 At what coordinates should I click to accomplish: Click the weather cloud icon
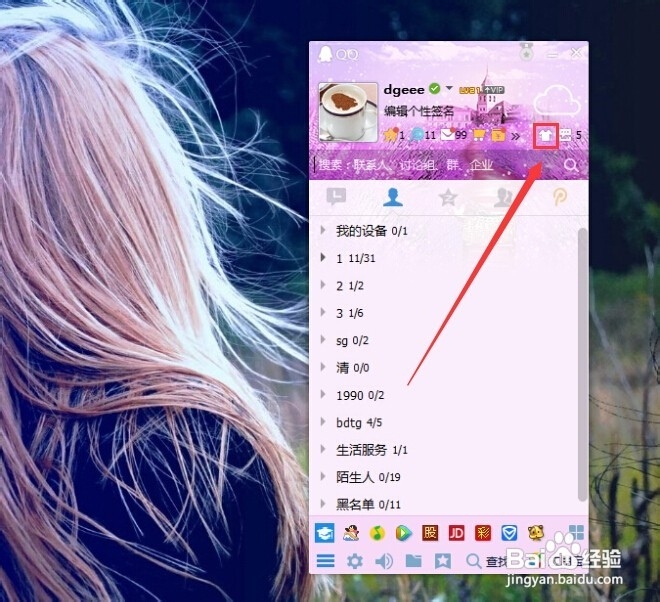tap(557, 100)
